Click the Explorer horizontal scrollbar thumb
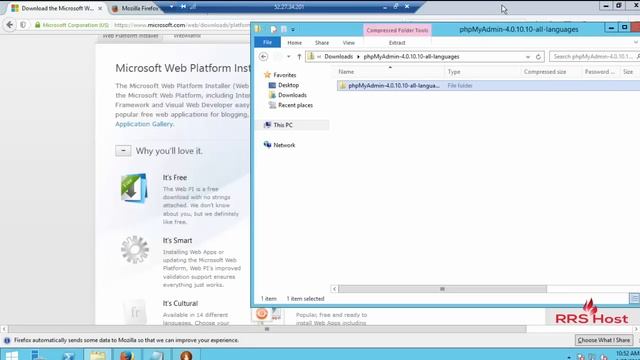640x360 pixels. tap(442, 289)
